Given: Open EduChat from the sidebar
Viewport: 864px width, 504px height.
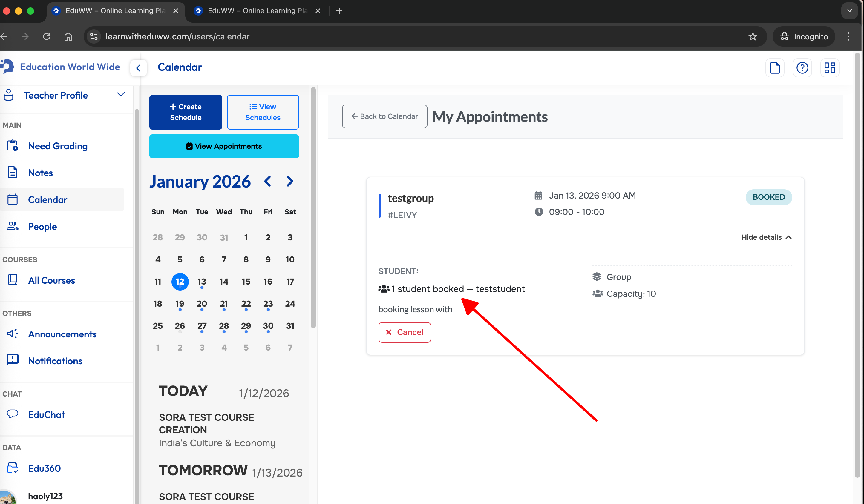Looking at the screenshot, I should tap(46, 414).
